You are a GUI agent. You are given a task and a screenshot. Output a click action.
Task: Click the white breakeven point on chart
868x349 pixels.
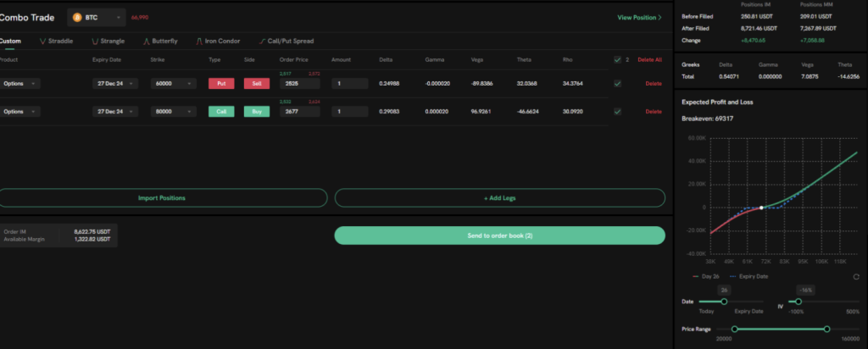click(x=761, y=208)
